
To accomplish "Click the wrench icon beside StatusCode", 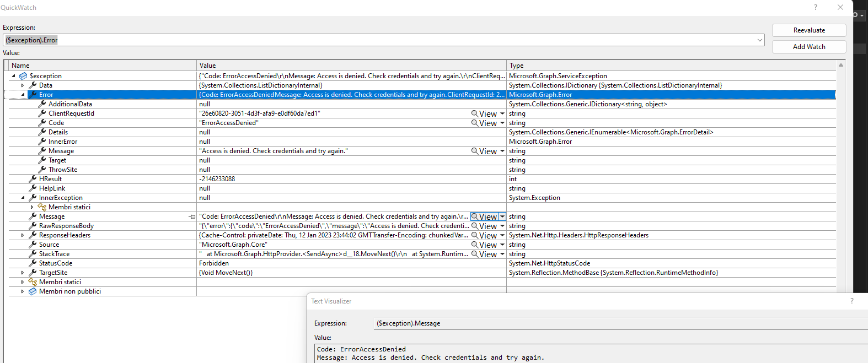I will tap(33, 263).
